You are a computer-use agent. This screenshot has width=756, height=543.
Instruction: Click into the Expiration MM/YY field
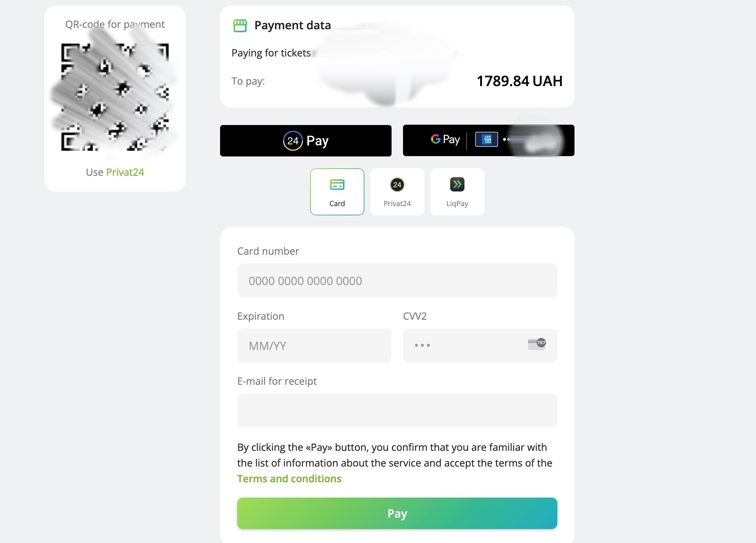pyautogui.click(x=314, y=346)
